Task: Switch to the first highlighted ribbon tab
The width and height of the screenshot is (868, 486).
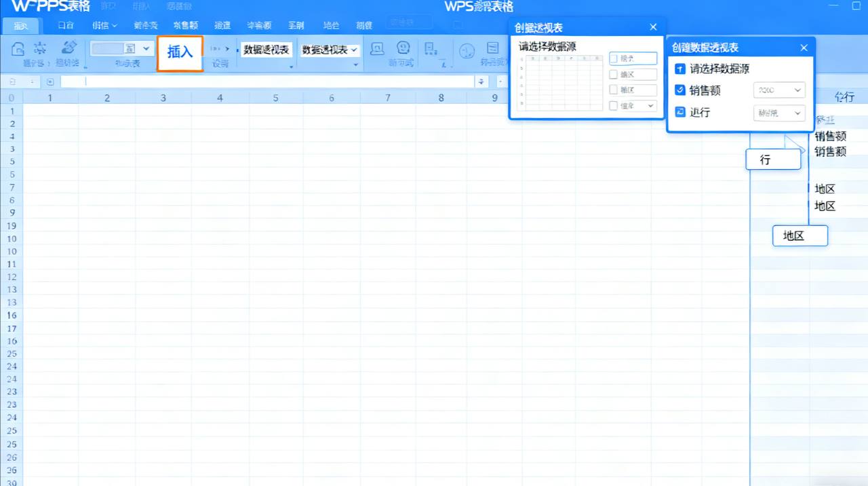Action: (x=21, y=26)
